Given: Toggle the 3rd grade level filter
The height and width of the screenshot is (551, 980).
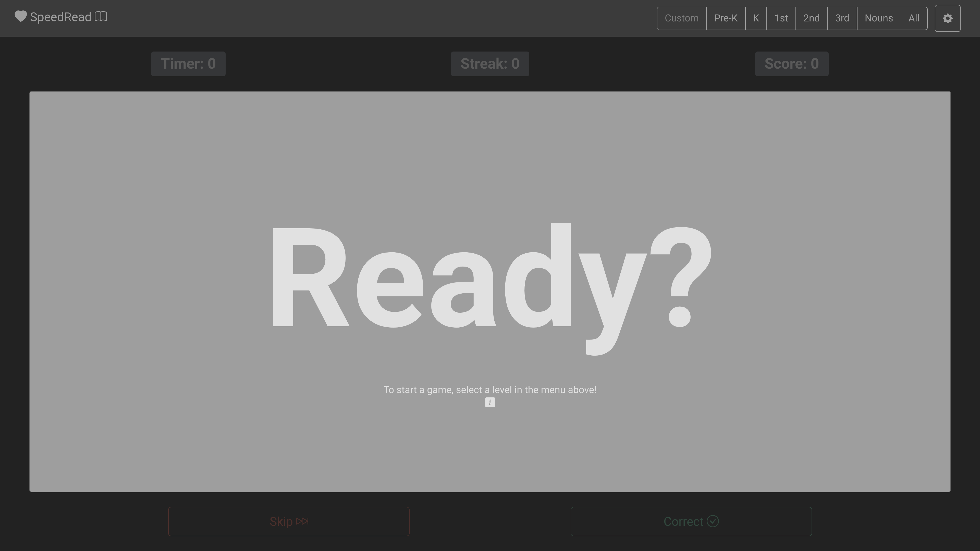Looking at the screenshot, I should [842, 18].
